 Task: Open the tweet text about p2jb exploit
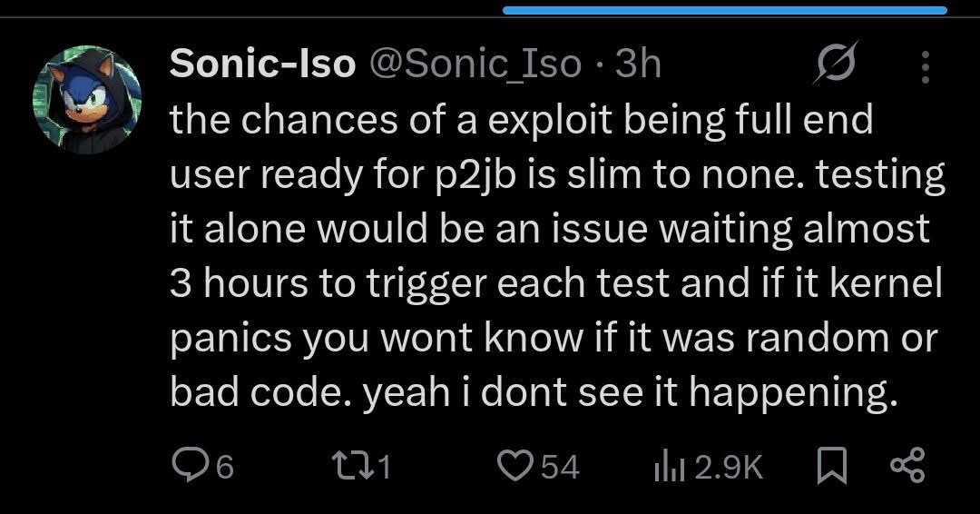557,256
